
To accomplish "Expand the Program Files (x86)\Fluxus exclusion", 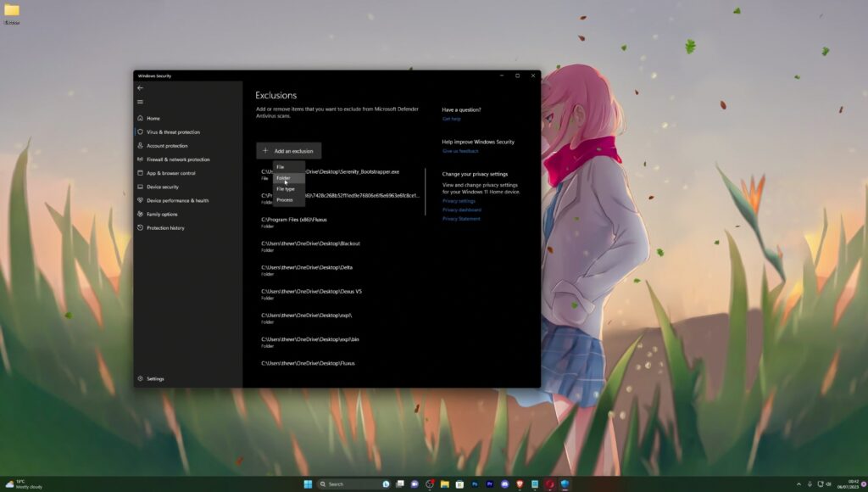I will [340, 222].
